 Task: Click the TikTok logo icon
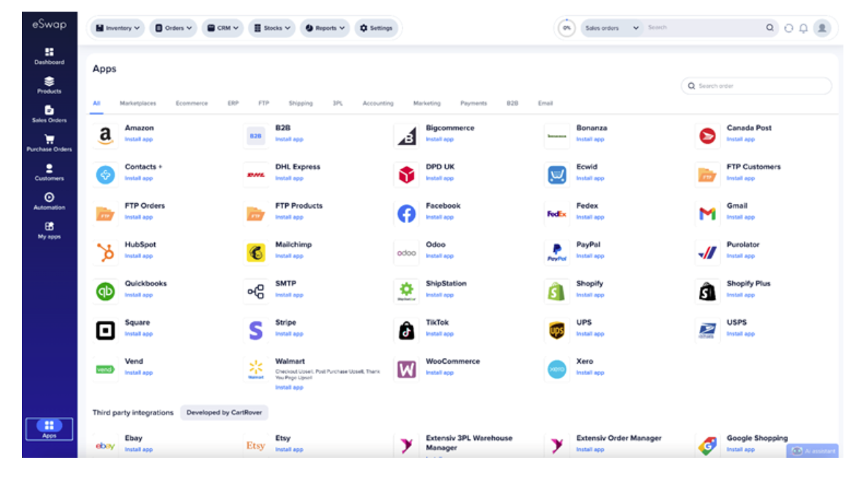coord(406,330)
